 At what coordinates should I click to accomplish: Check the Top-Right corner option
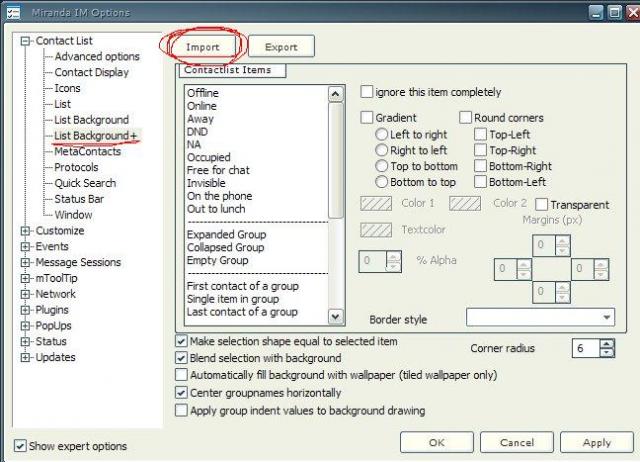[x=480, y=150]
